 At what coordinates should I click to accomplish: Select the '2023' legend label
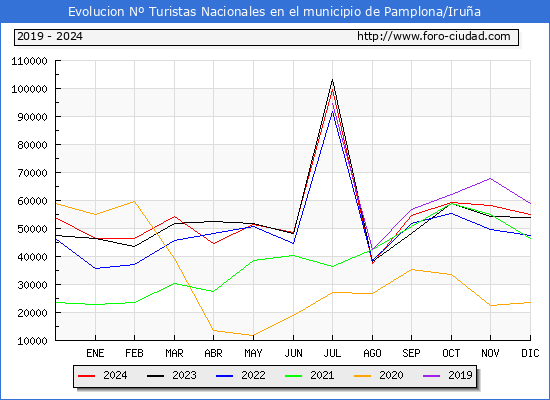(184, 375)
